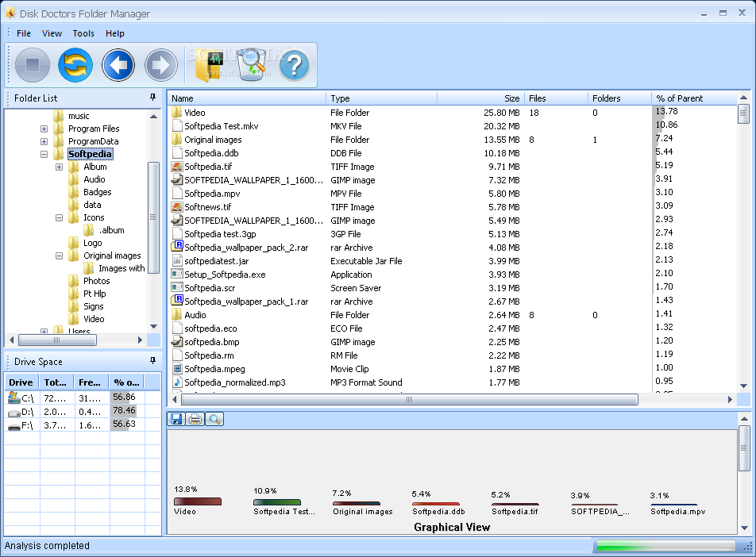Click the grey forward arrow button
Image resolution: width=756 pixels, height=557 pixels.
click(x=161, y=65)
